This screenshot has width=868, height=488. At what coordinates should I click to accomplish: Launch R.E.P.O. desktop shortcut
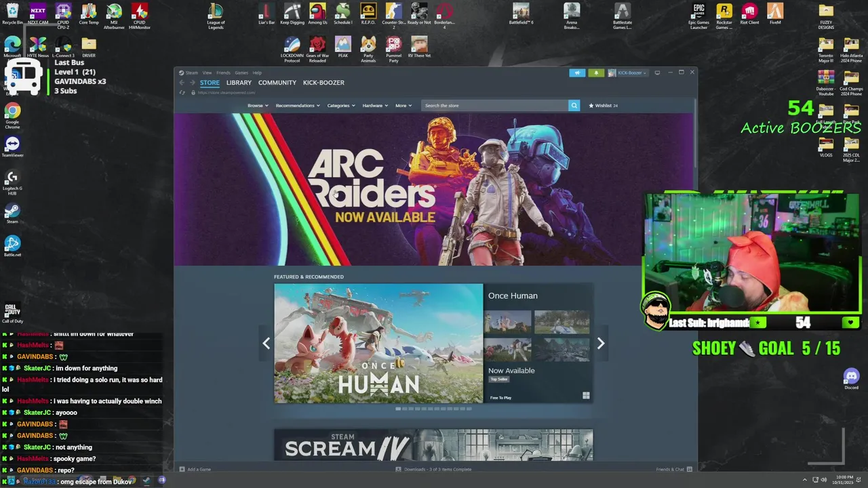368,14
